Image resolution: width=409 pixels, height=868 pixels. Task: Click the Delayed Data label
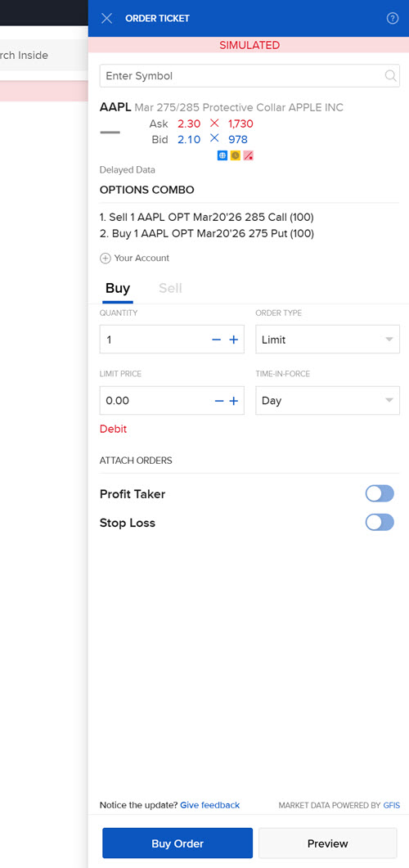pyautogui.click(x=128, y=170)
